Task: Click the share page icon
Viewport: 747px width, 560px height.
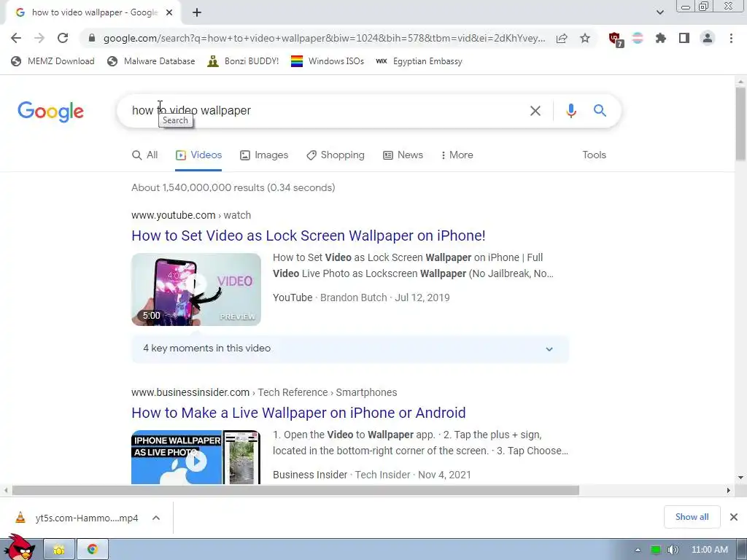Action: coord(562,38)
